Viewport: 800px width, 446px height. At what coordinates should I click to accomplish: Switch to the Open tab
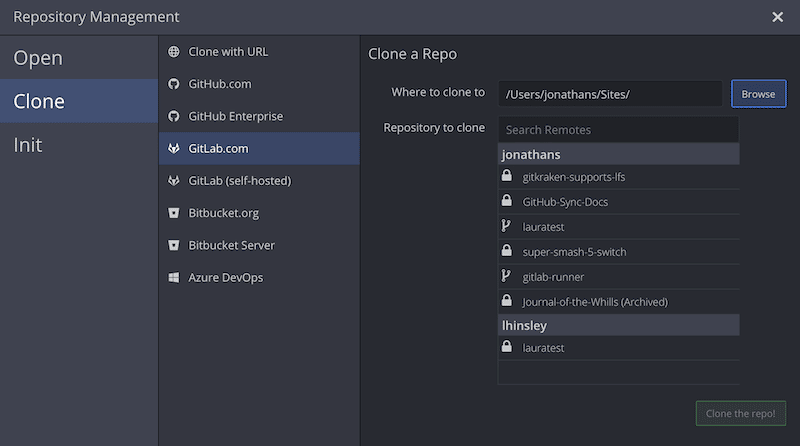click(38, 58)
